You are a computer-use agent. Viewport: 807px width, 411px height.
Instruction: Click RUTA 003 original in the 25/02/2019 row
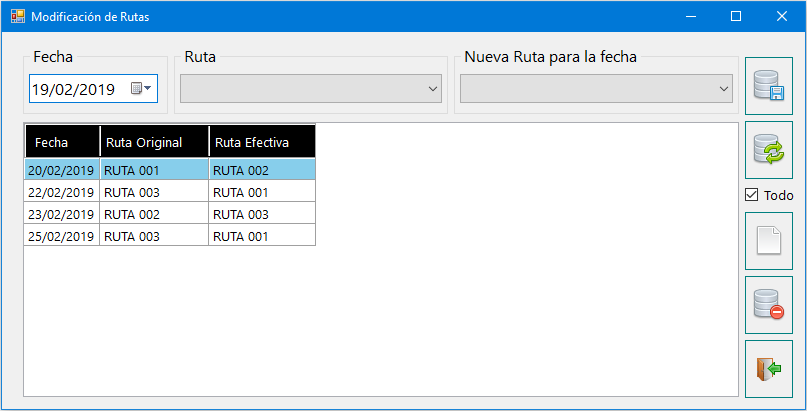click(154, 237)
